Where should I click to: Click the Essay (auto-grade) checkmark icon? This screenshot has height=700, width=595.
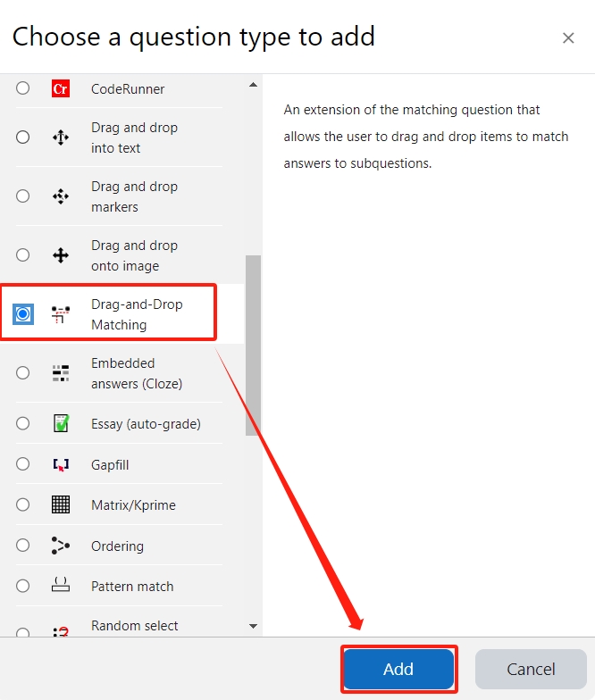point(61,423)
